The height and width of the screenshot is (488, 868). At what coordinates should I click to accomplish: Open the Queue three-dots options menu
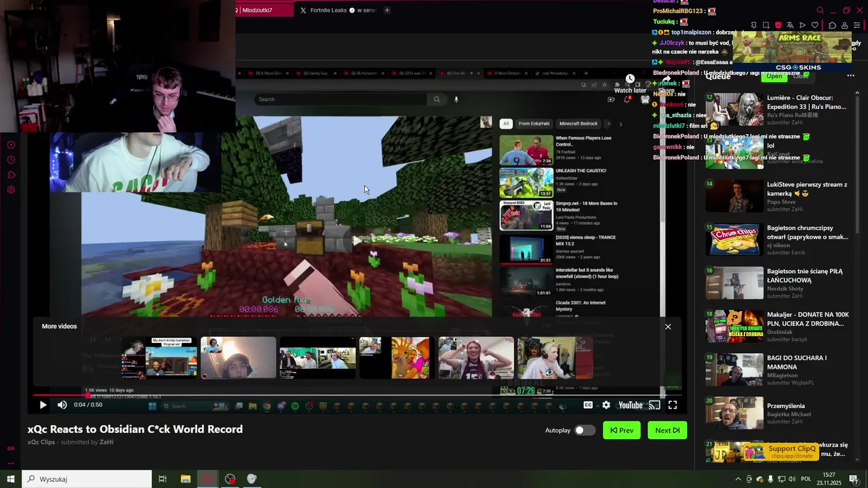coord(850,76)
